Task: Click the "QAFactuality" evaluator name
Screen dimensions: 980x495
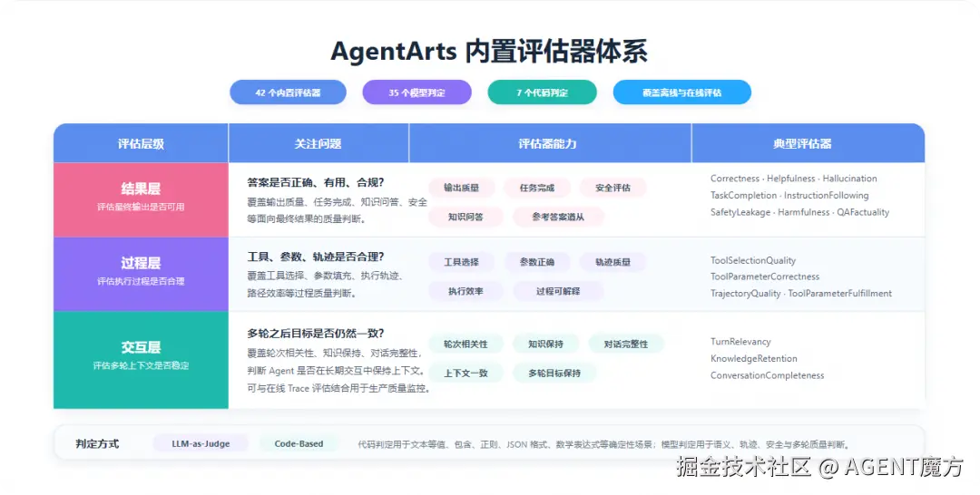Action: (x=863, y=212)
